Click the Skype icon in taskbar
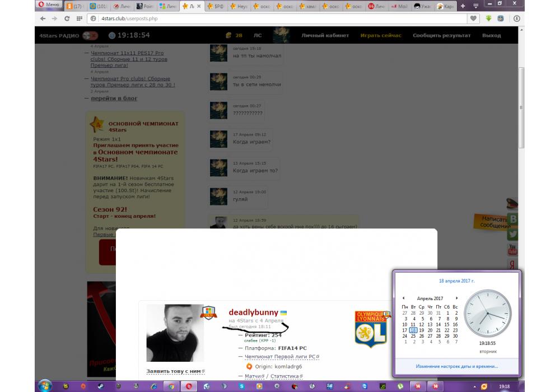The width and height of the screenshot is (560, 392). [x=241, y=386]
